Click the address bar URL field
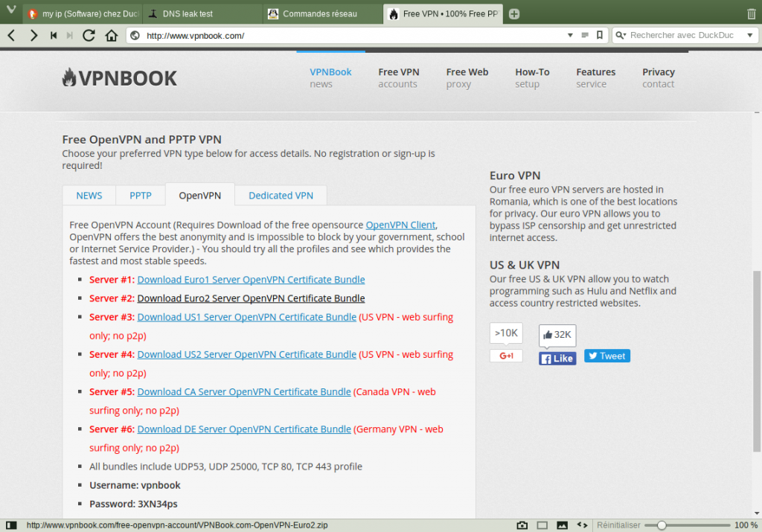762x532 pixels. click(x=355, y=36)
